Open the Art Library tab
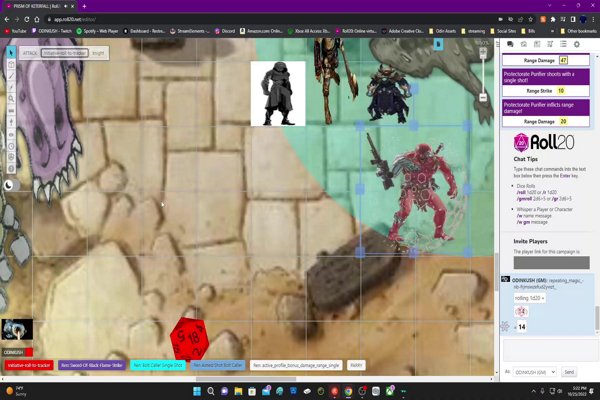 (523, 44)
